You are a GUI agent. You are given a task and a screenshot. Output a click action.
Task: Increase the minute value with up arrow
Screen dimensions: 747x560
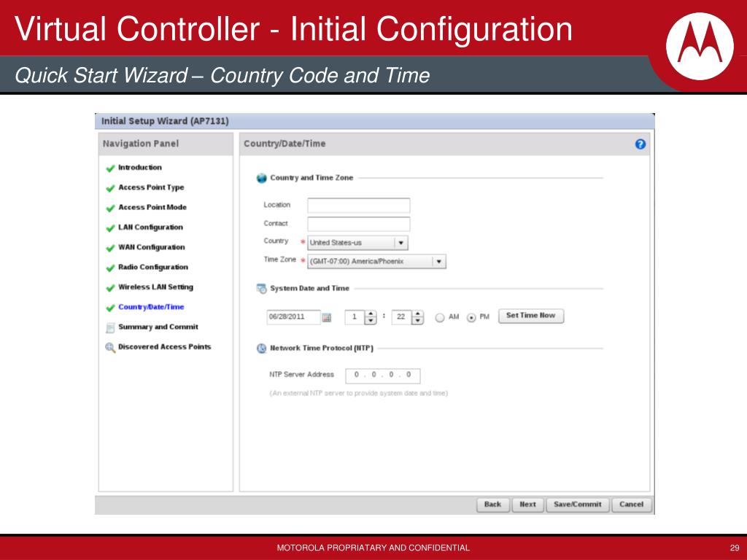coord(417,314)
